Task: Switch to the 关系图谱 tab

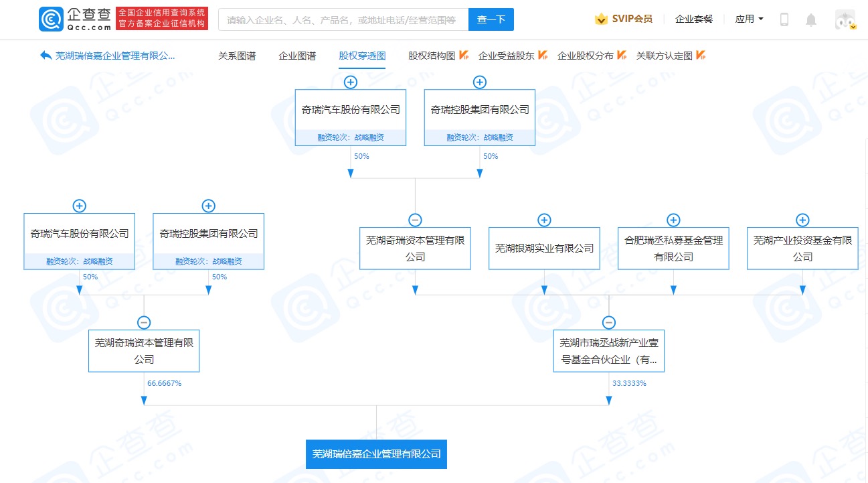Action: pos(237,56)
